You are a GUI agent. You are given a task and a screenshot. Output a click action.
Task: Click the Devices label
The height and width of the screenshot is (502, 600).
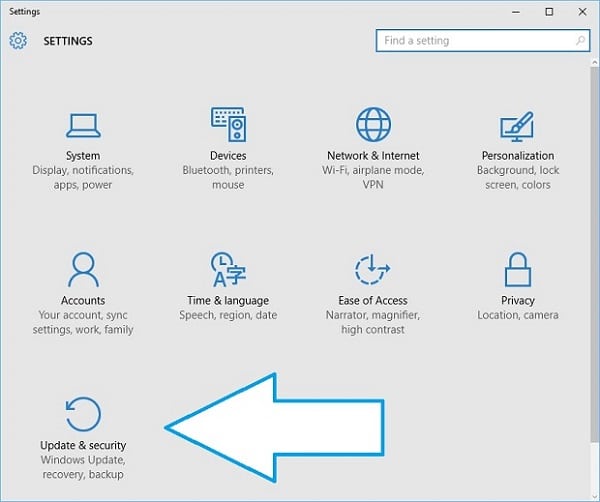pyautogui.click(x=228, y=156)
